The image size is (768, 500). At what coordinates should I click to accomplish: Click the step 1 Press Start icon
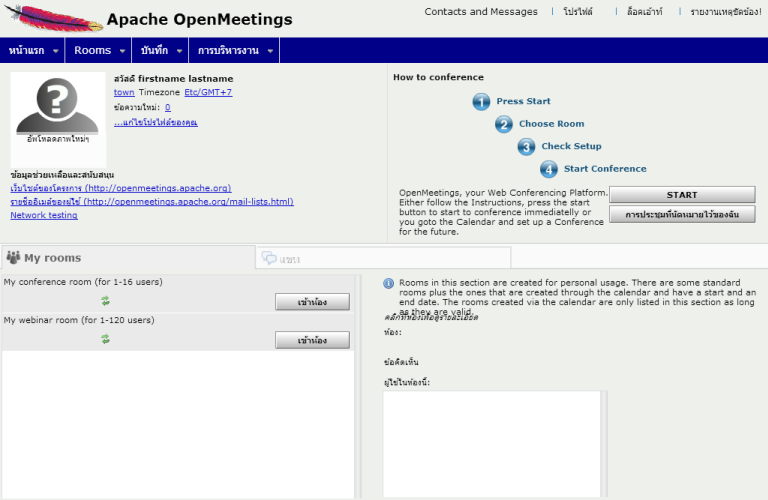point(481,102)
